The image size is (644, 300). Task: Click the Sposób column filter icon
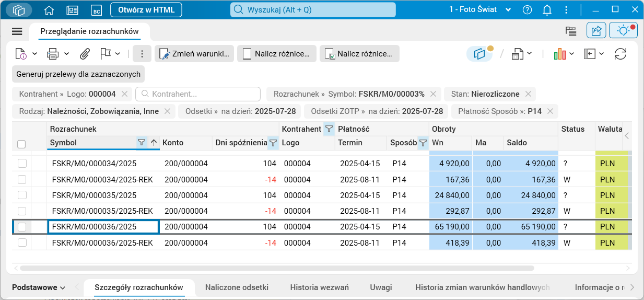point(423,142)
